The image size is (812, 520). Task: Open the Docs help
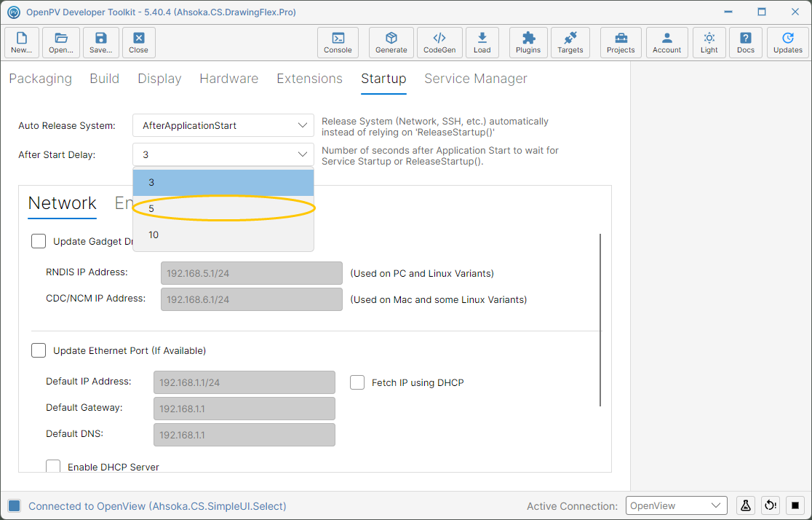click(746, 42)
